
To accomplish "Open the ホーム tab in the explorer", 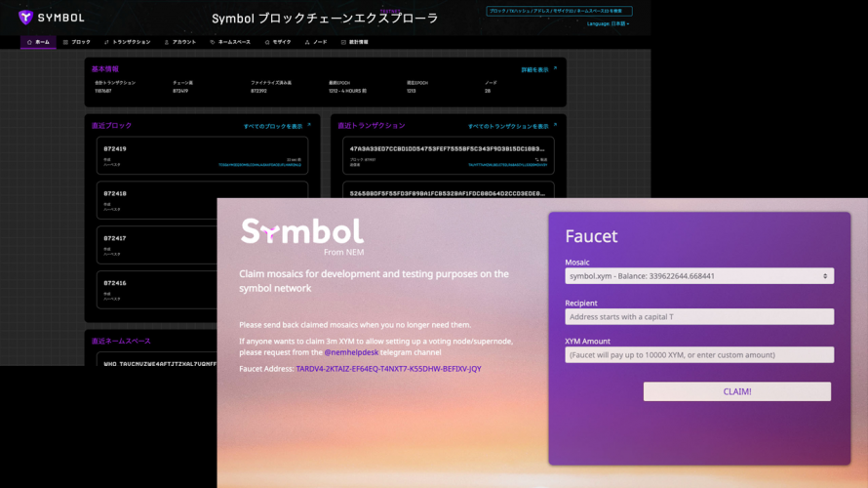I will (38, 42).
